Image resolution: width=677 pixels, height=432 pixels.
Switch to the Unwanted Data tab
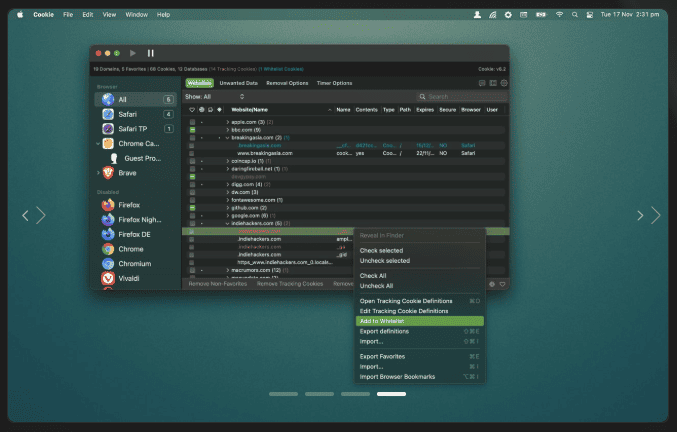pos(238,83)
